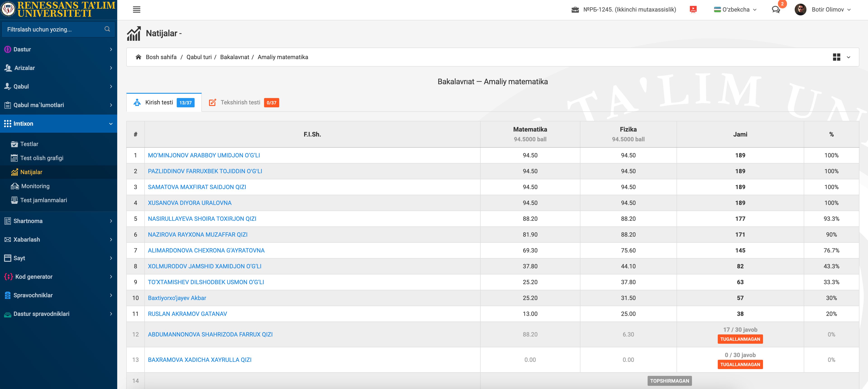This screenshot has height=389, width=868.
Task: Click the Xabarlash envelope icon
Action: (7, 239)
